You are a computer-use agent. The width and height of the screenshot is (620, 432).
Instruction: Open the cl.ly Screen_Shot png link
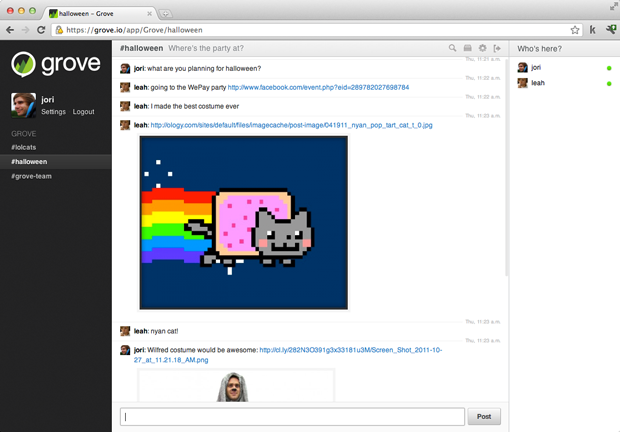288,355
